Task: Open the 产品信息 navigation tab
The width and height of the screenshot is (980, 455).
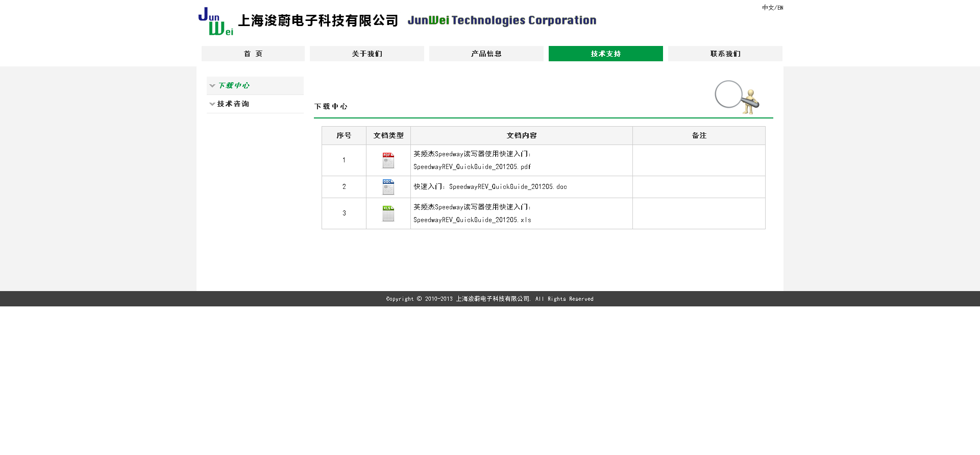Action: coord(486,54)
